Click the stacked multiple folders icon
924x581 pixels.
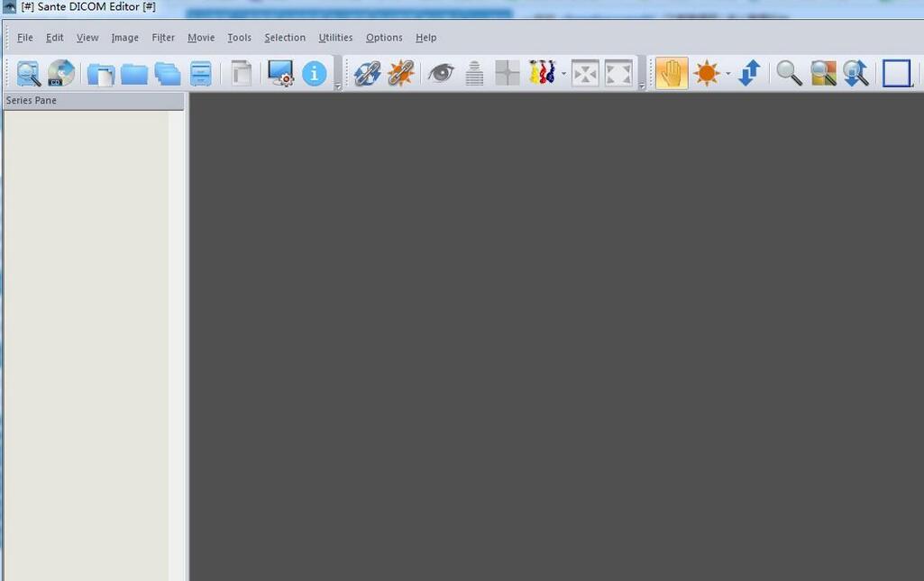168,74
